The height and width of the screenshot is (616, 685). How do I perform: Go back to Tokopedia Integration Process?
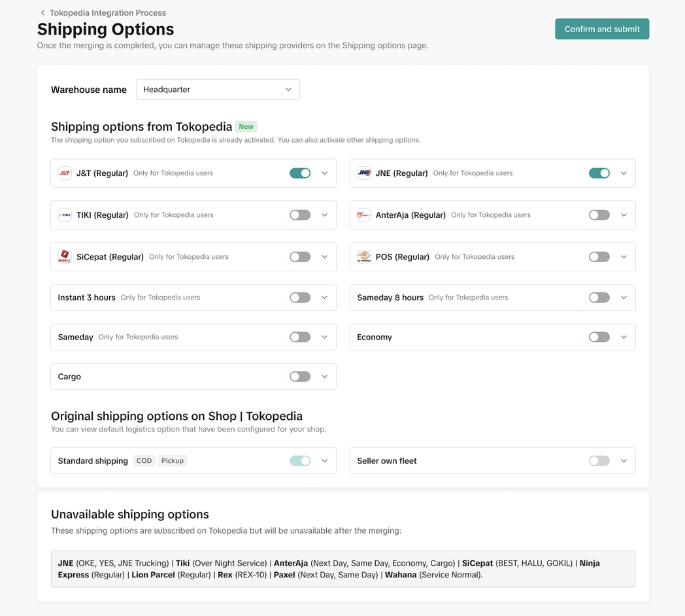(107, 13)
